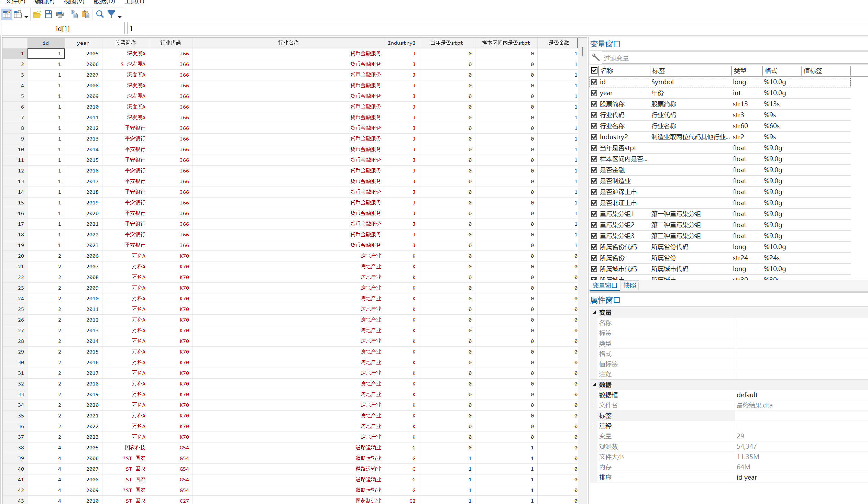The image size is (868, 504).
Task: Switch to the 快照 tab
Action: tap(629, 285)
